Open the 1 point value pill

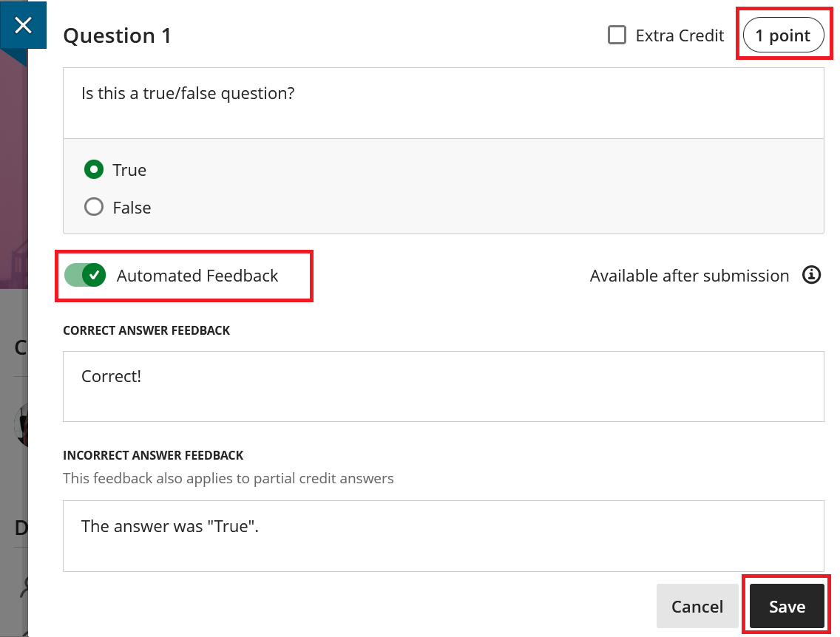tap(783, 35)
